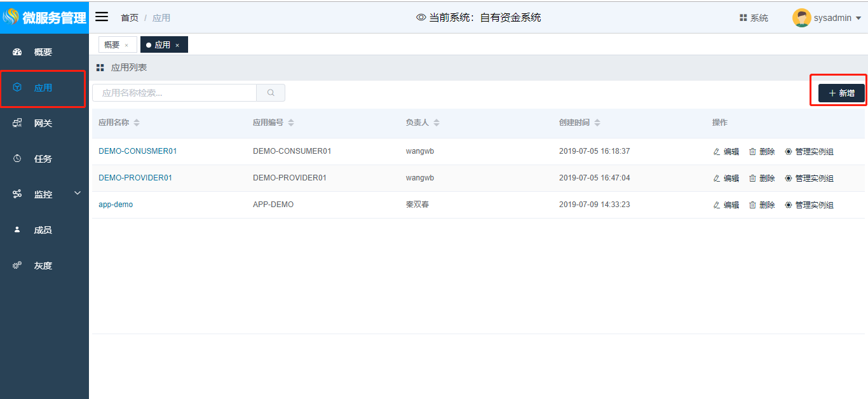The height and width of the screenshot is (399, 868).
Task: Open 网关 gateway in the sidebar
Action: point(43,123)
